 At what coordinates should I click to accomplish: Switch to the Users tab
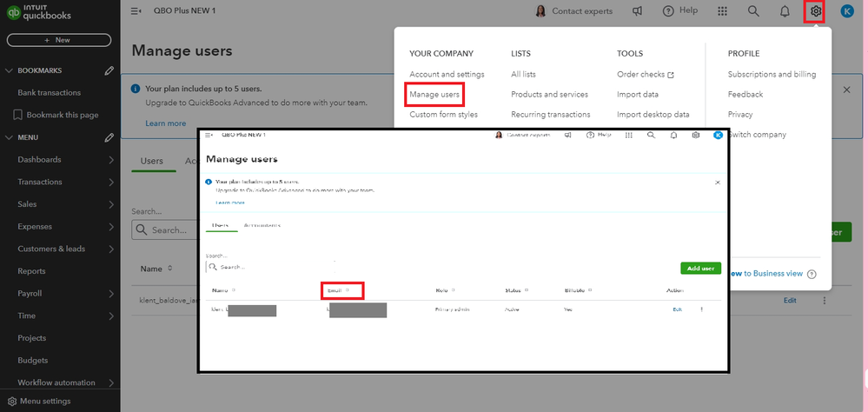pyautogui.click(x=152, y=161)
